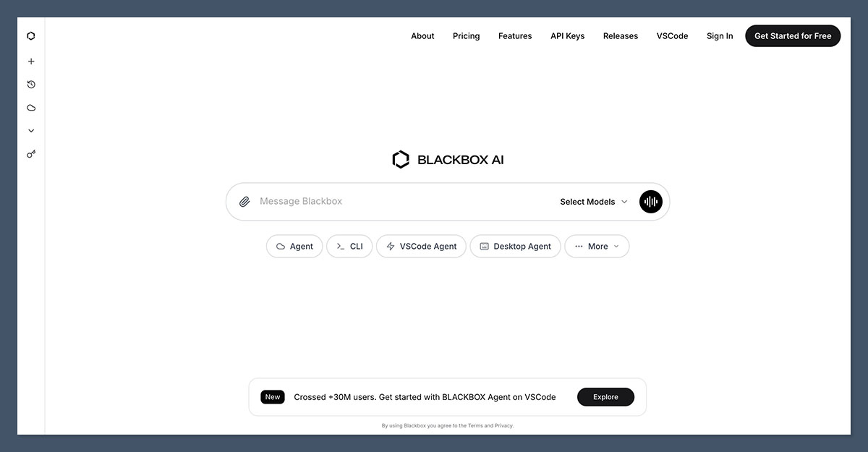Click the Blackbox logo in the sidebar
Screen dimensions: 868x452
pos(31,35)
